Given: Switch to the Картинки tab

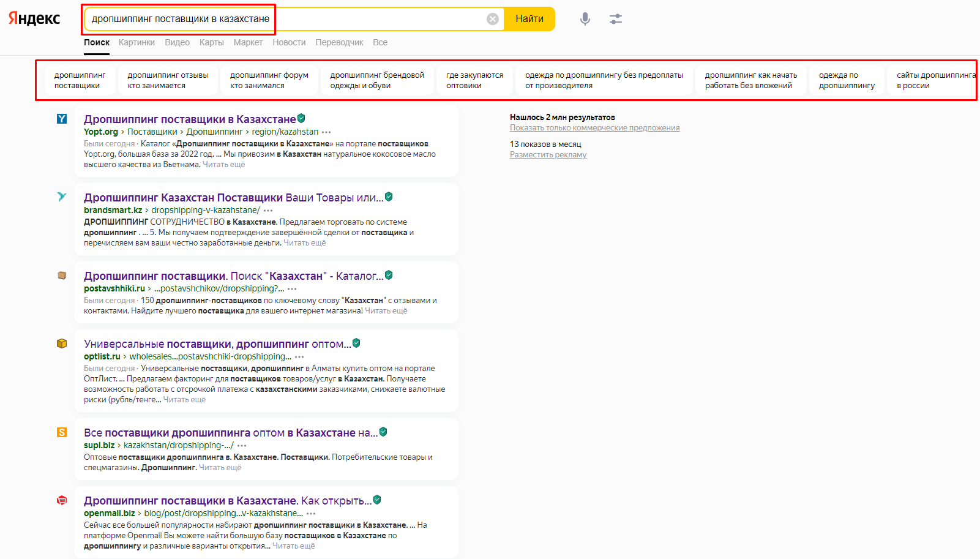Looking at the screenshot, I should pyautogui.click(x=137, y=42).
